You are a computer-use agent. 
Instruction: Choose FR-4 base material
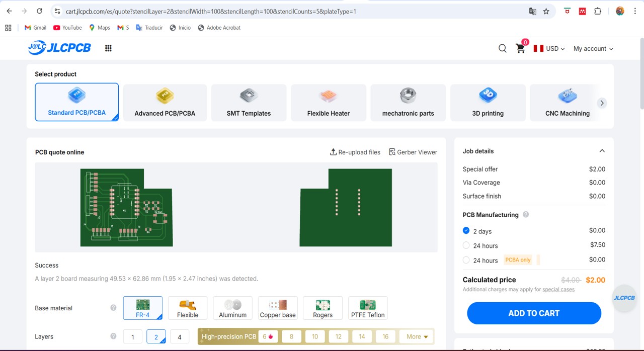coord(143,308)
